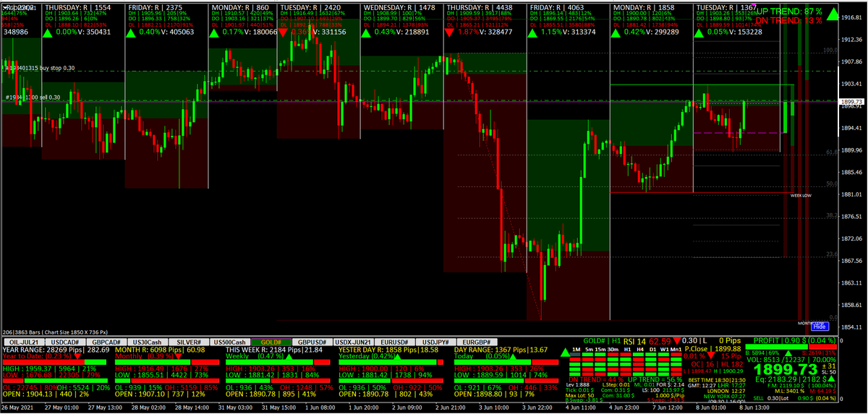Open the top-left chart corner dropdown arrow
This screenshot has height=414, width=868.
4,6
